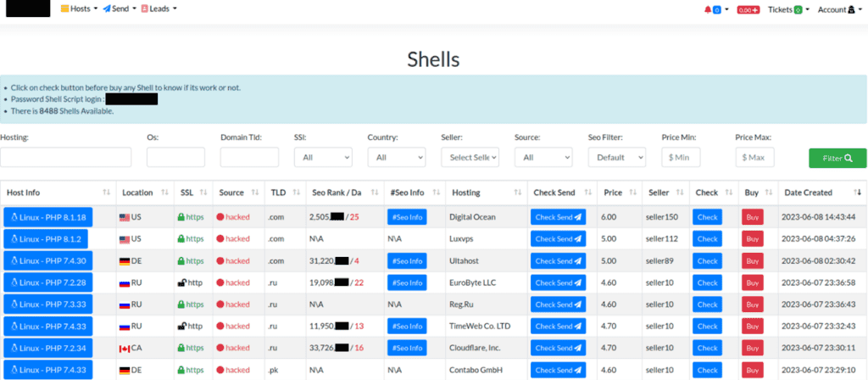Open the Source filter dropdown
Viewport: 868px width, 380px height.
(x=543, y=157)
